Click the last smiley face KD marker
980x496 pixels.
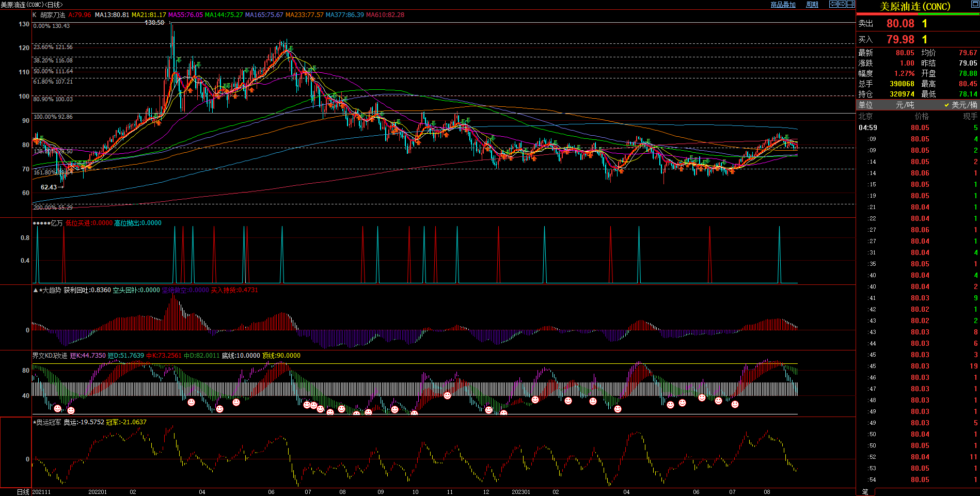(x=735, y=405)
